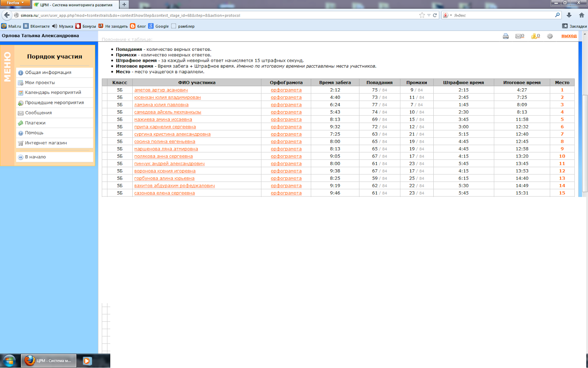This screenshot has height=368, width=588.
Task: Open орфограмота link in сосина полина евгеньевна row
Action: pos(286,141)
